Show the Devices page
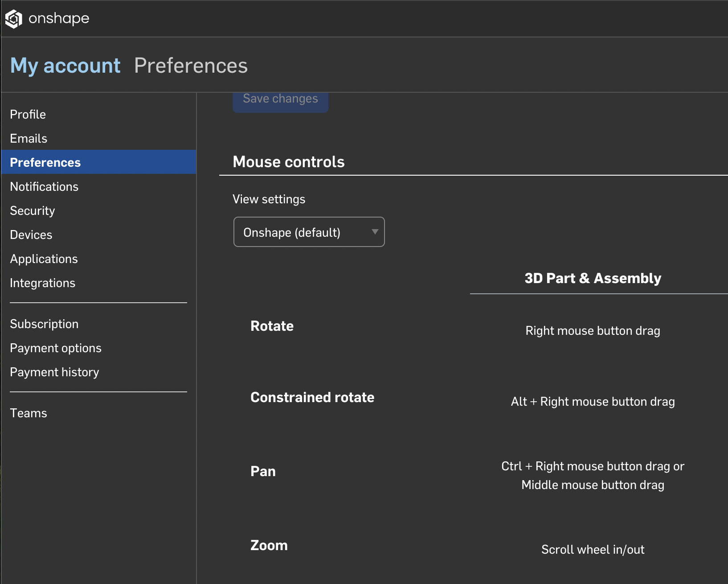Screen dimensions: 728x584 31,235
